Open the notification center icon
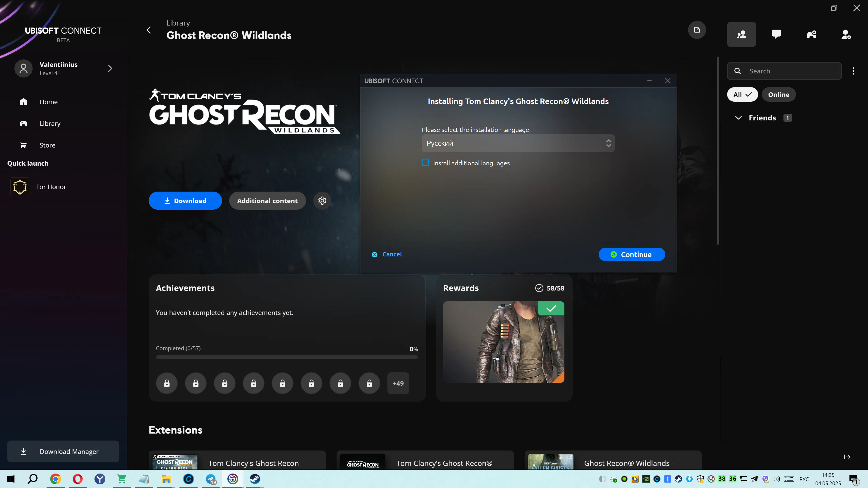868x488 pixels. [854, 480]
